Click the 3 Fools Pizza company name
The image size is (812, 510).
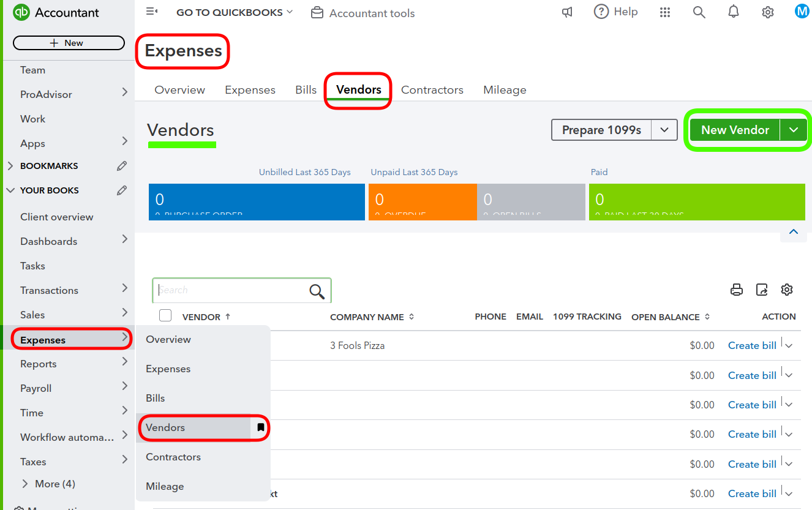[x=358, y=346]
